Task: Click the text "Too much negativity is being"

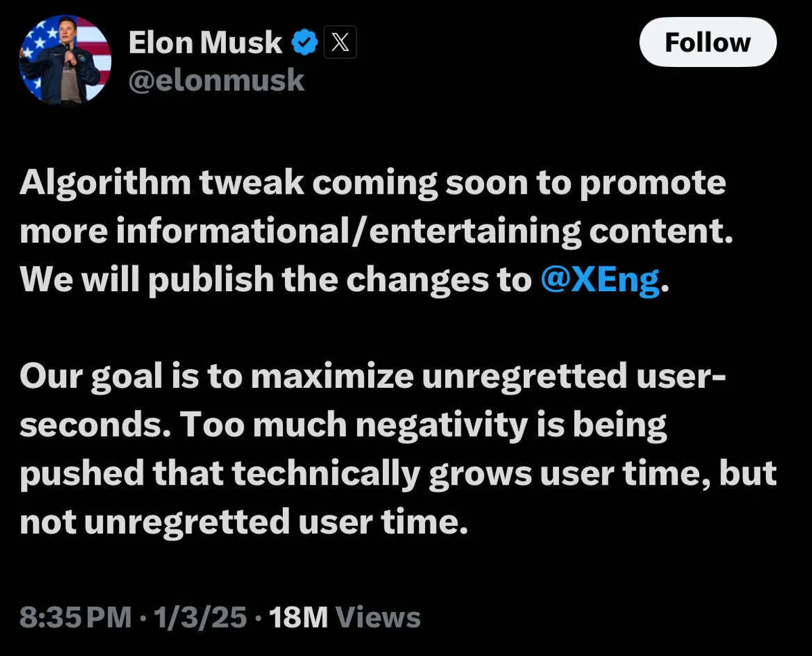Action: 423,425
